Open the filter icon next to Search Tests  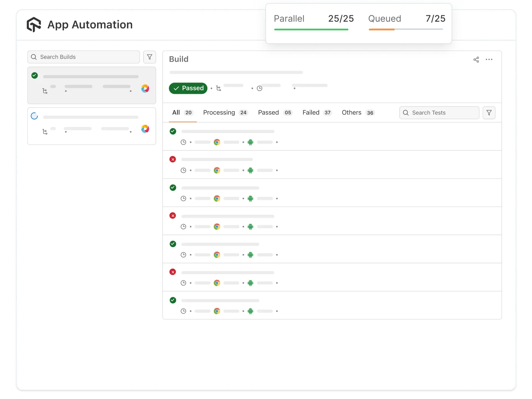[x=489, y=112]
